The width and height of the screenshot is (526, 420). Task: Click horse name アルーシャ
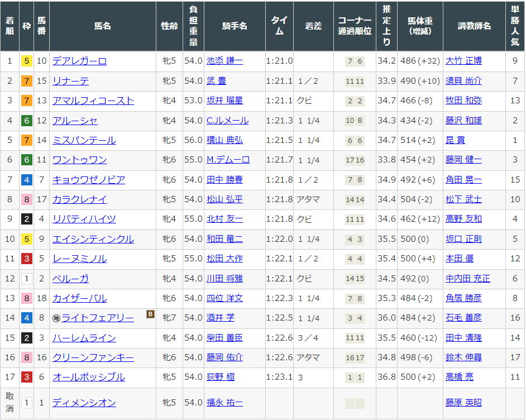(x=75, y=121)
